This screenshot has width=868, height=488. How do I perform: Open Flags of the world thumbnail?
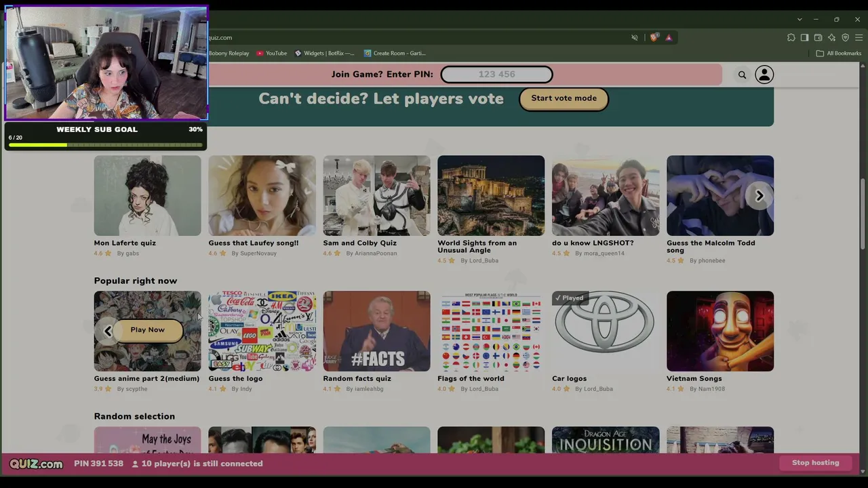(491, 331)
